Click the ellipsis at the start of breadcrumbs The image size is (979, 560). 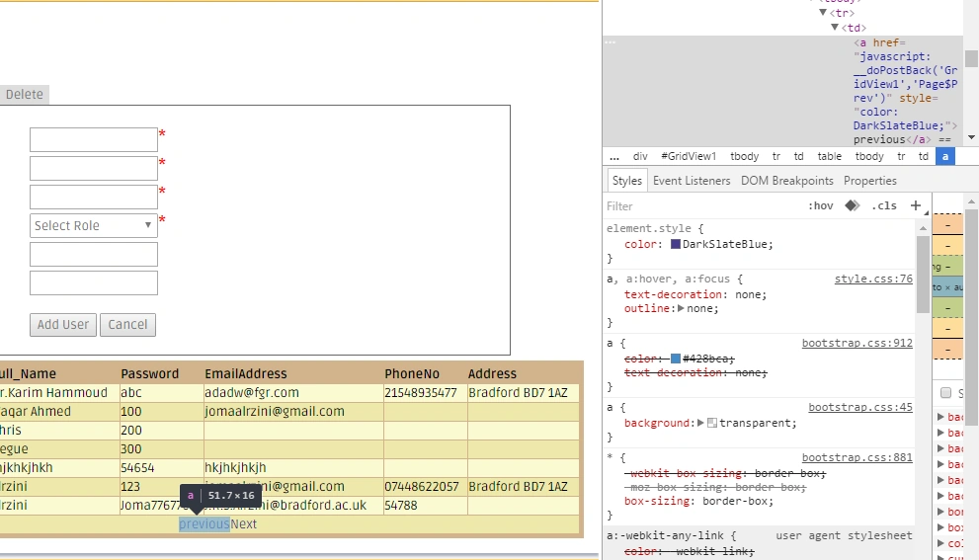coord(614,156)
